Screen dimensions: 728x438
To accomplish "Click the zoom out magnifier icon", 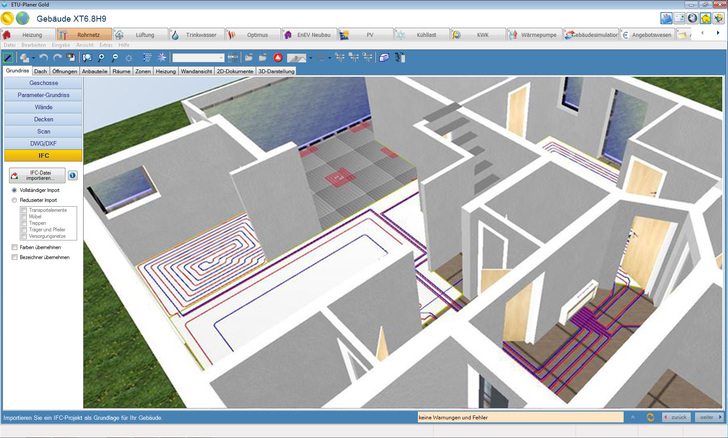I will [x=116, y=58].
